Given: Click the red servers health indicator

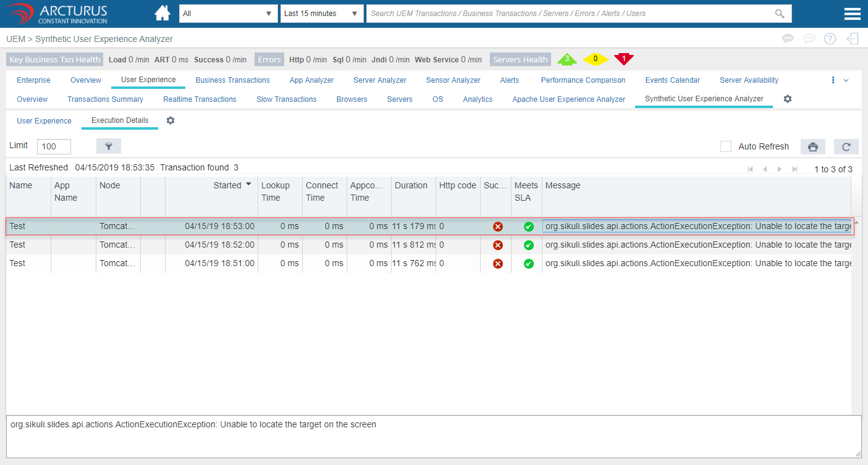Looking at the screenshot, I should [x=623, y=59].
